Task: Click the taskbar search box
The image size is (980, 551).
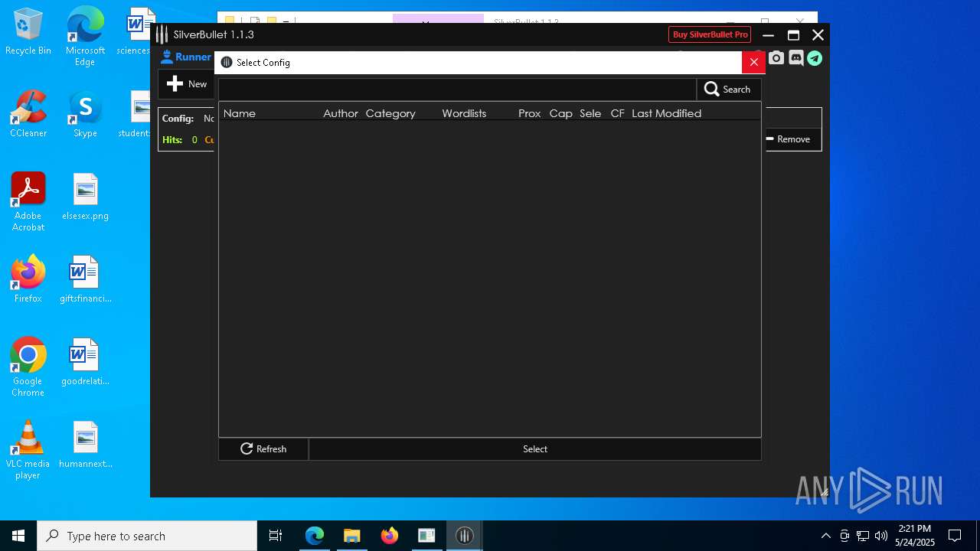Action: (x=147, y=536)
